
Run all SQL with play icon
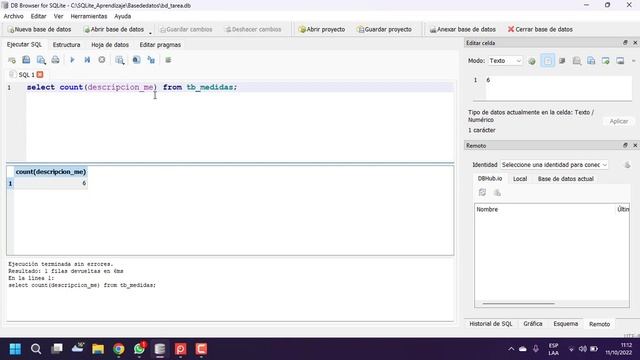click(72, 60)
